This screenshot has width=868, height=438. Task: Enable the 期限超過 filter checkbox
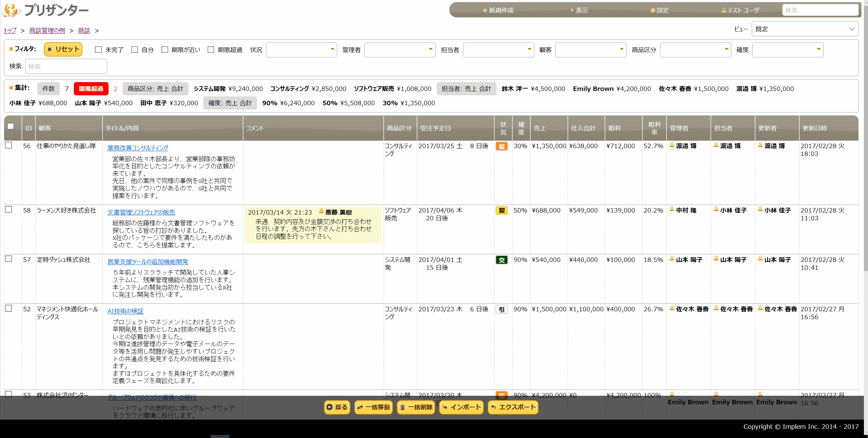(211, 50)
